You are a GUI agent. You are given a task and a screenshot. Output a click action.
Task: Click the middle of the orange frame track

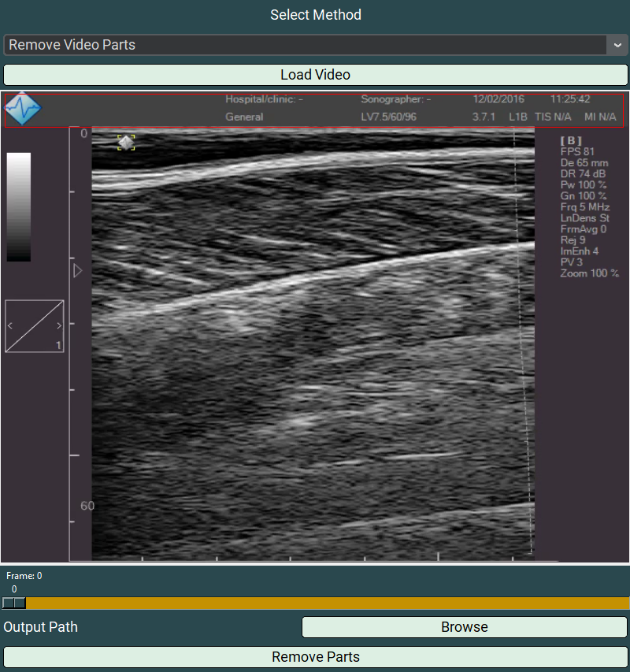click(327, 603)
